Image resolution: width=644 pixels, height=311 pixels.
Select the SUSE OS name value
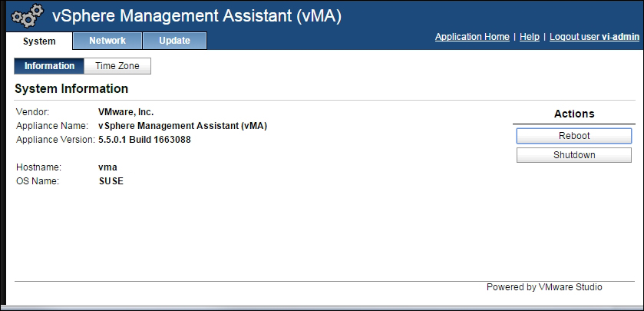click(x=111, y=181)
